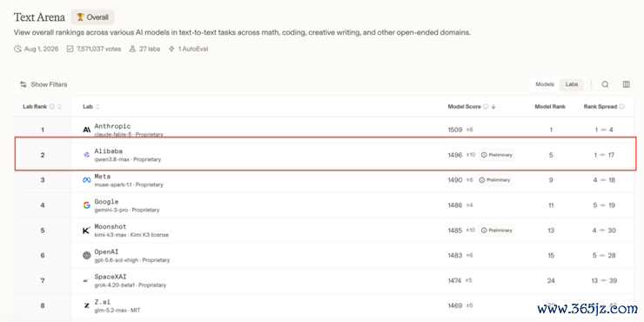The height and width of the screenshot is (322, 644).
Task: Click the SpaceXAI logo
Action: 87,281
